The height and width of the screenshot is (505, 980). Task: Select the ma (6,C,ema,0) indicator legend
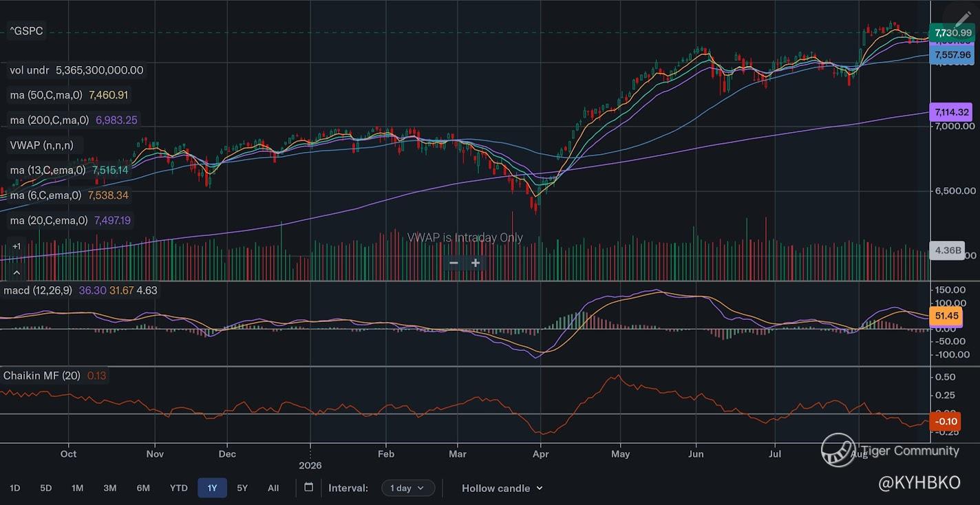click(69, 195)
